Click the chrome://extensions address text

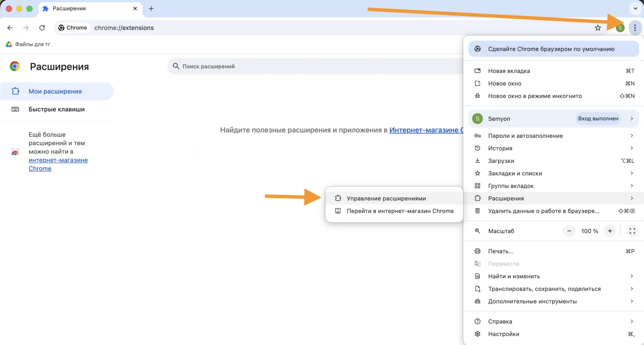[x=124, y=28]
